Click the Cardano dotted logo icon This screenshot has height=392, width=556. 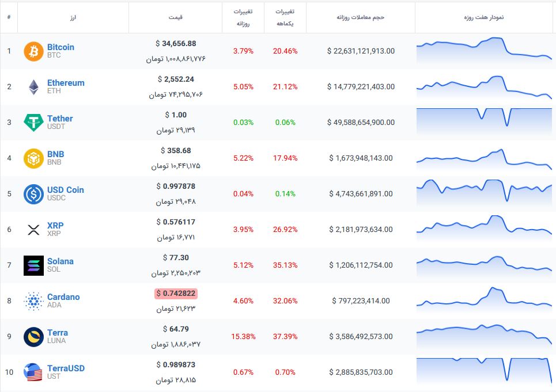click(x=33, y=302)
